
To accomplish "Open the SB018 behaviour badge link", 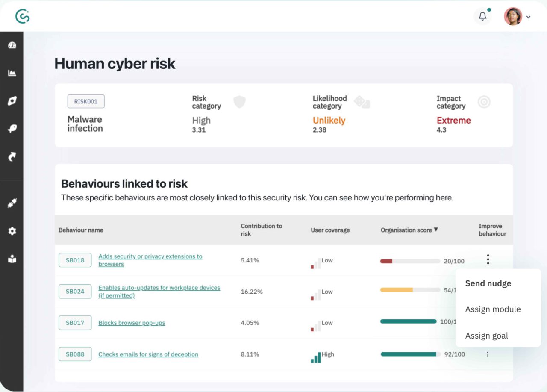I will (x=75, y=259).
